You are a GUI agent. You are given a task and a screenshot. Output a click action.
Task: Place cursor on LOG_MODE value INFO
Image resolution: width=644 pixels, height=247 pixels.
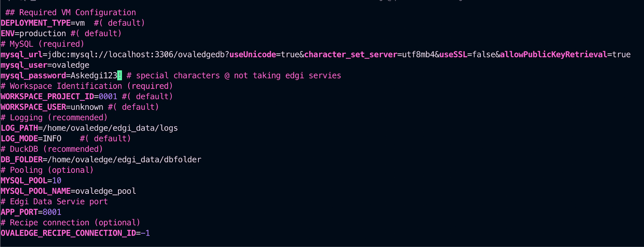click(x=52, y=139)
